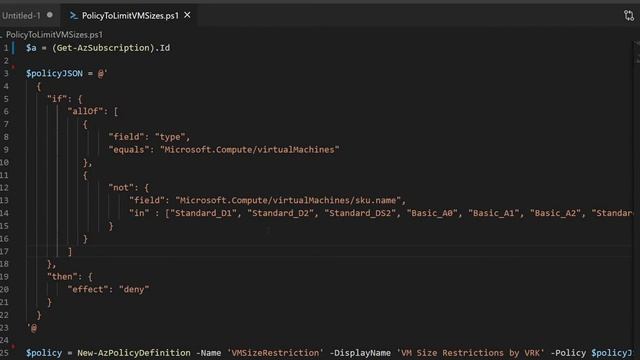Click "Microsoft.Compute/virtualMachines" string on line 9
Image resolution: width=640 pixels, height=360 pixels.
(249, 150)
